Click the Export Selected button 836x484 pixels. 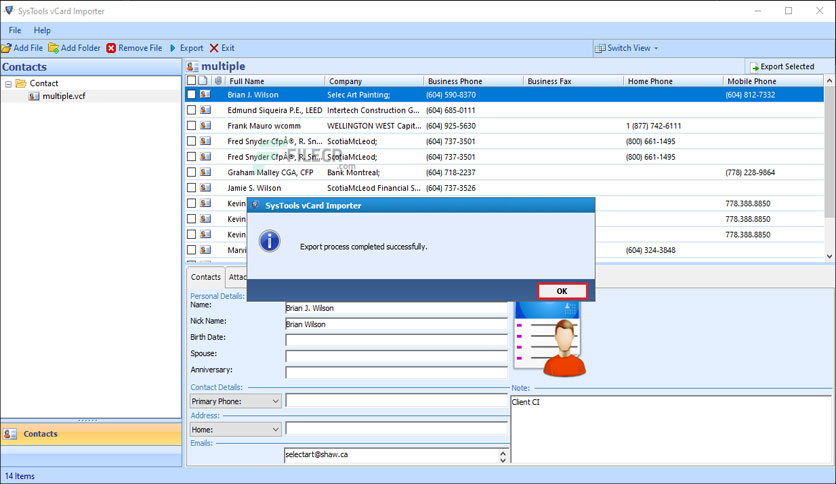(x=782, y=67)
